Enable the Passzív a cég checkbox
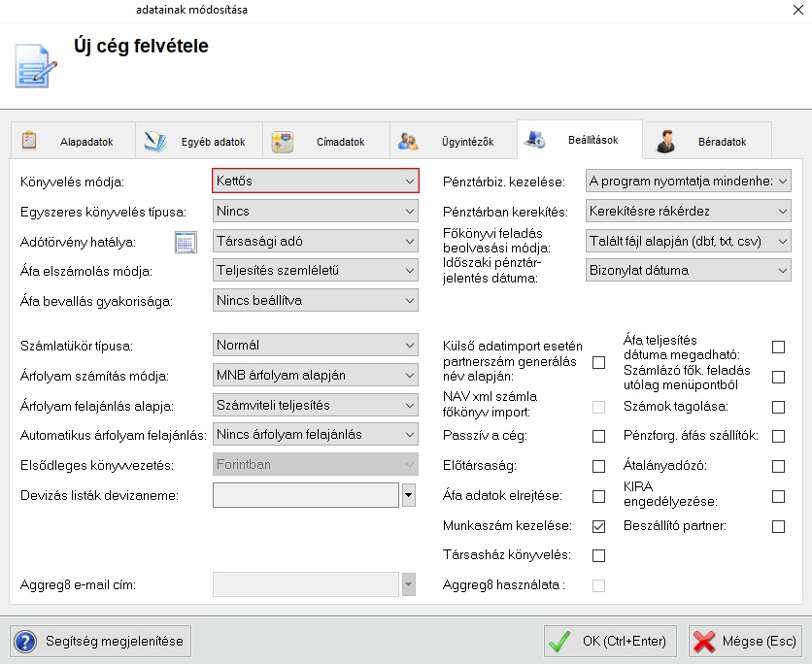 (x=598, y=437)
